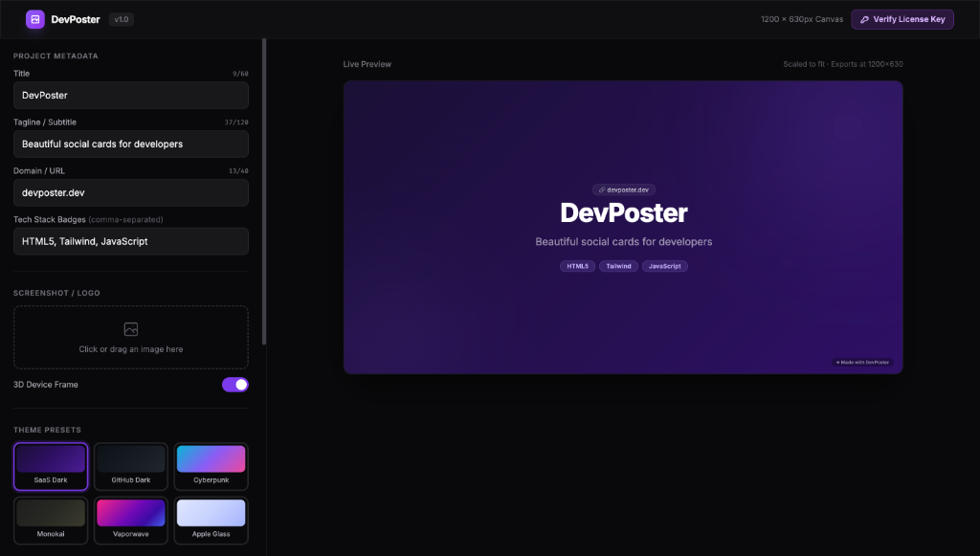Click the Domain / URL input field

(x=130, y=193)
